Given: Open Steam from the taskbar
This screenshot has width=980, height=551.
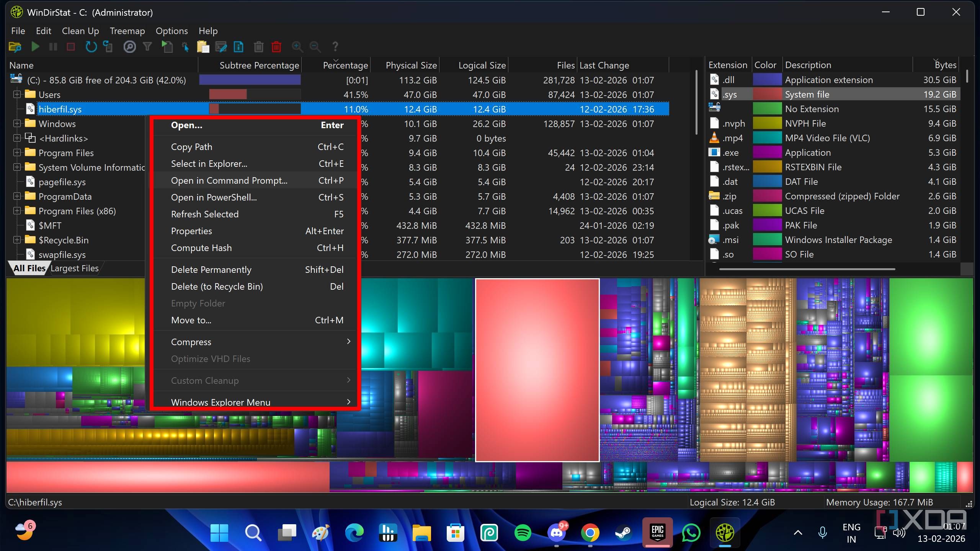Looking at the screenshot, I should (x=624, y=533).
